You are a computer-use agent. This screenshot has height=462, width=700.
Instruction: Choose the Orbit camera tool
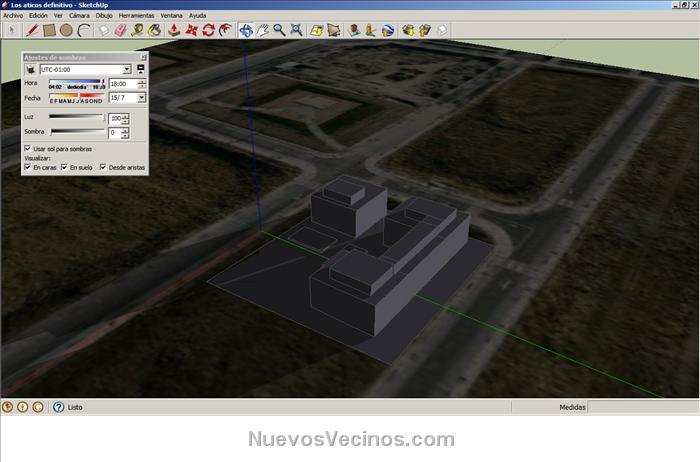coord(246,30)
